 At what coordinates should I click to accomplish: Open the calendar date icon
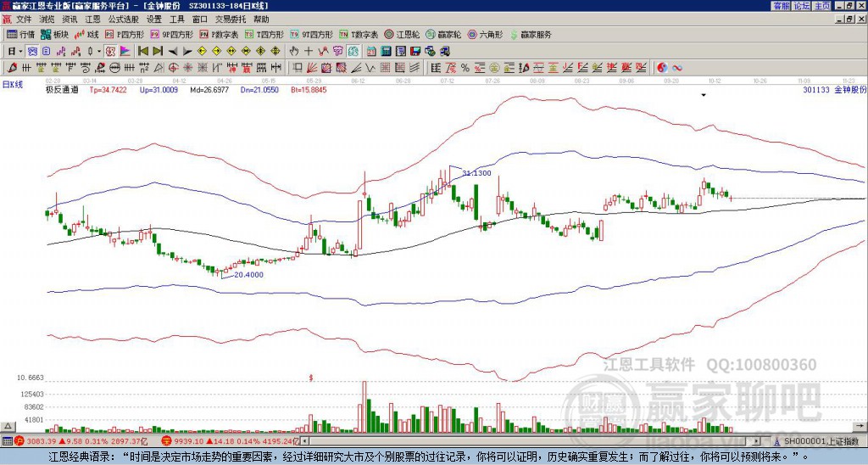(x=371, y=52)
